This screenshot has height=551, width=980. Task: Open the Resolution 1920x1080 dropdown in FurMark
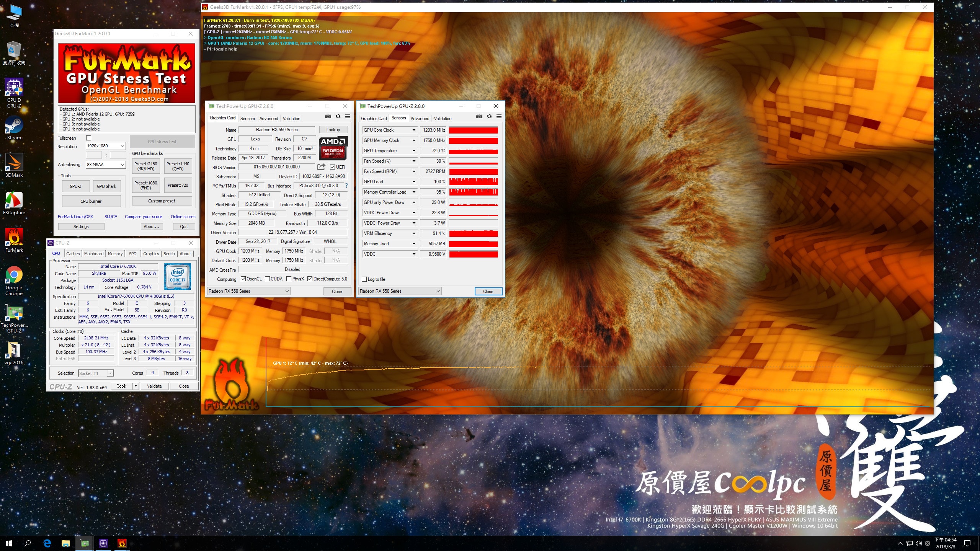tap(106, 146)
